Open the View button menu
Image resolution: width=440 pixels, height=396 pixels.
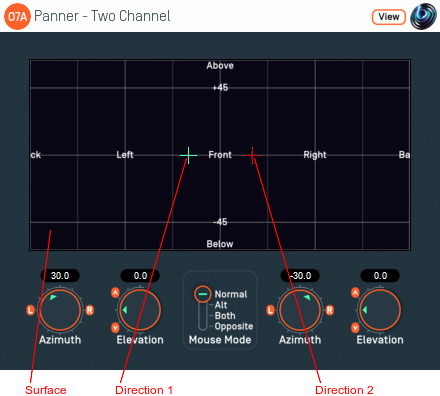389,17
